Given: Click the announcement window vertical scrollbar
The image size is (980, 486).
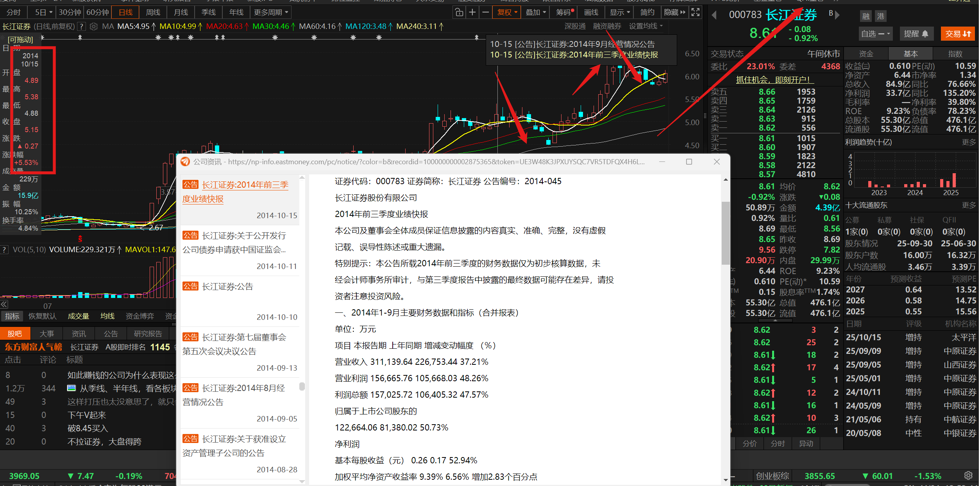Looking at the screenshot, I should click(x=725, y=233).
